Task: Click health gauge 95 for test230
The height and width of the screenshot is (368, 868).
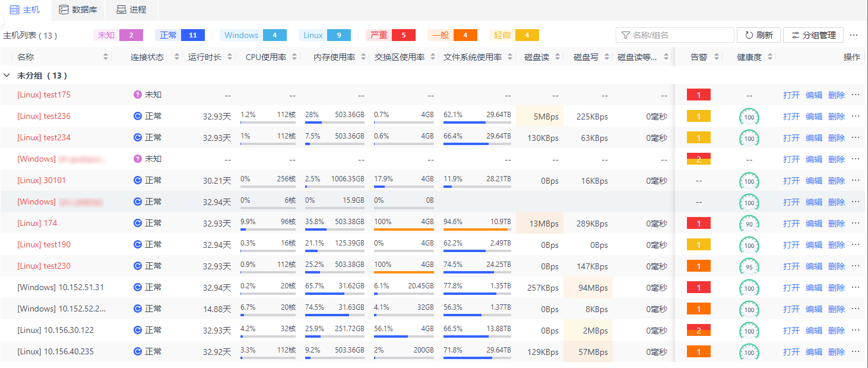Action: click(x=749, y=267)
